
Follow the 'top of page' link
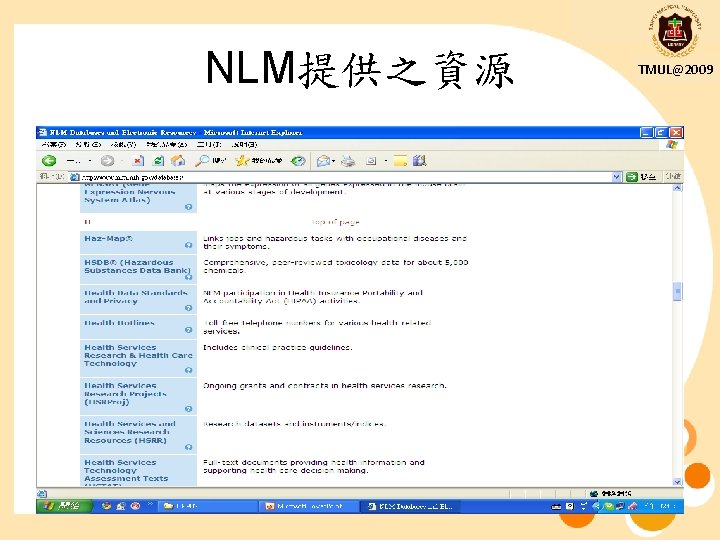pos(336,222)
